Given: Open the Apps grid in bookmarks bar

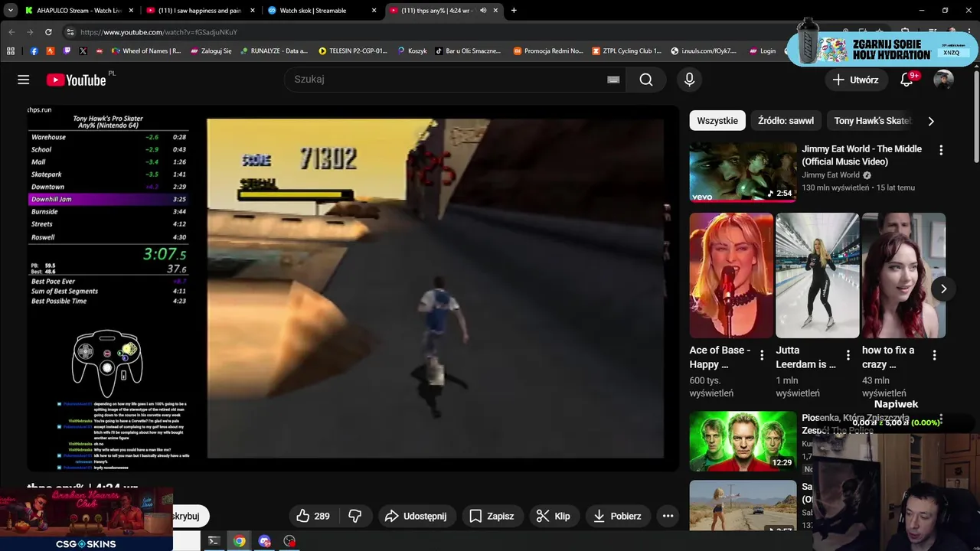Looking at the screenshot, I should (11, 51).
